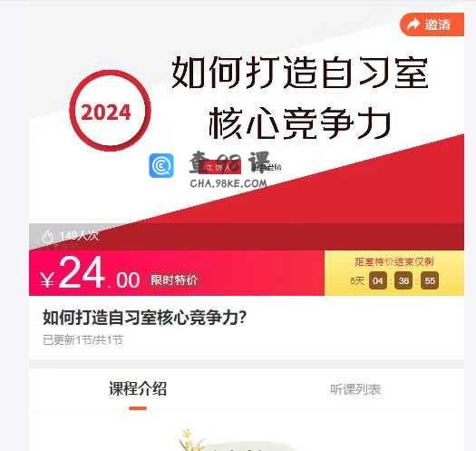Viewport: 476px width, 451px height.
Task: Tap the orange 邀请 invite button
Action: (x=432, y=25)
